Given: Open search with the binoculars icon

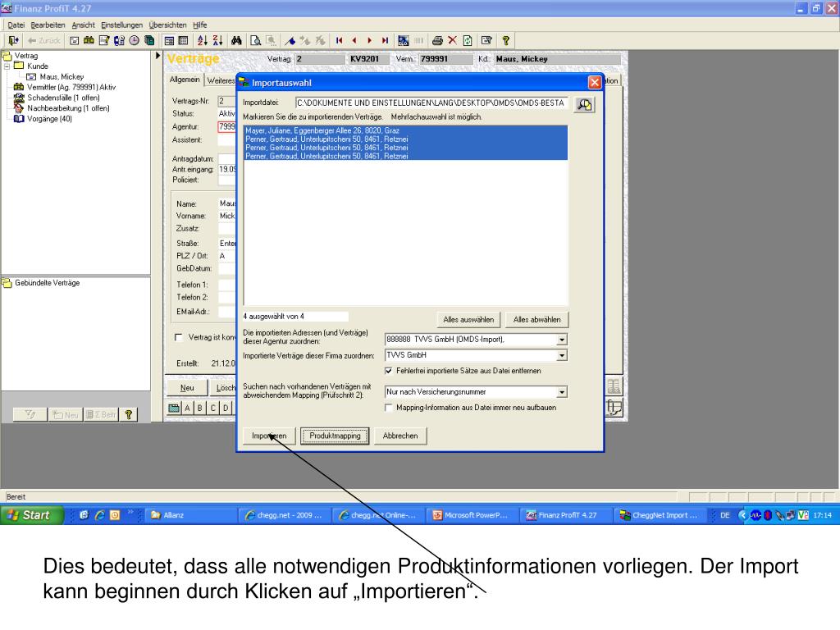Looking at the screenshot, I should pyautogui.click(x=236, y=41).
